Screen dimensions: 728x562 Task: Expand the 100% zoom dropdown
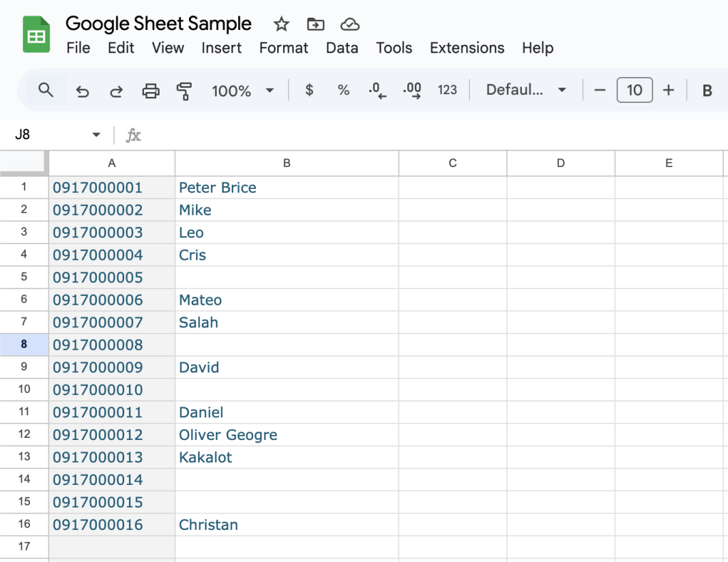pyautogui.click(x=270, y=91)
